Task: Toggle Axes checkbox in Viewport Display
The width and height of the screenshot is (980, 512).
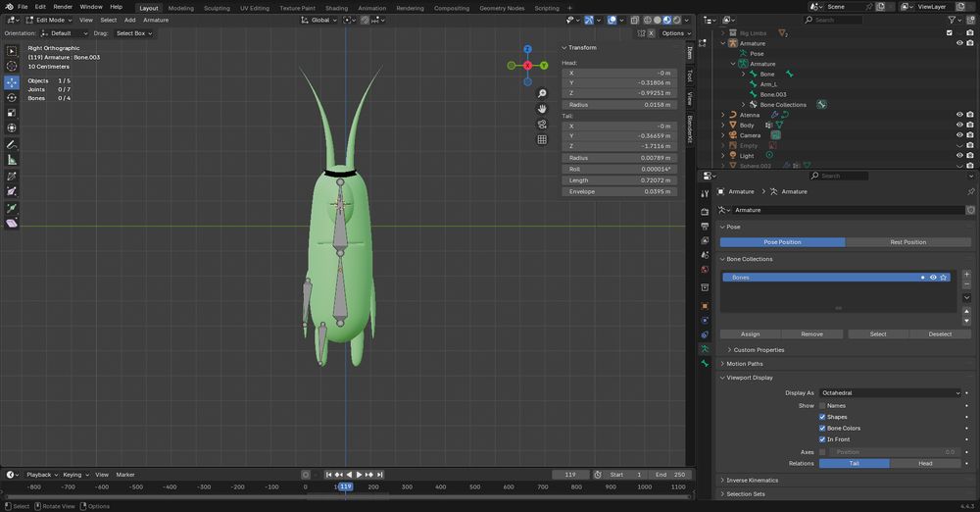Action: click(822, 452)
